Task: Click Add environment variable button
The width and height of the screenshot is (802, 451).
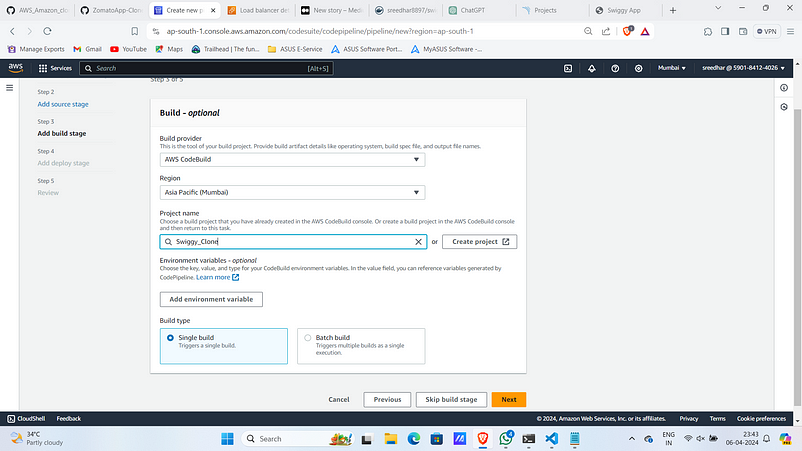Action: (211, 299)
